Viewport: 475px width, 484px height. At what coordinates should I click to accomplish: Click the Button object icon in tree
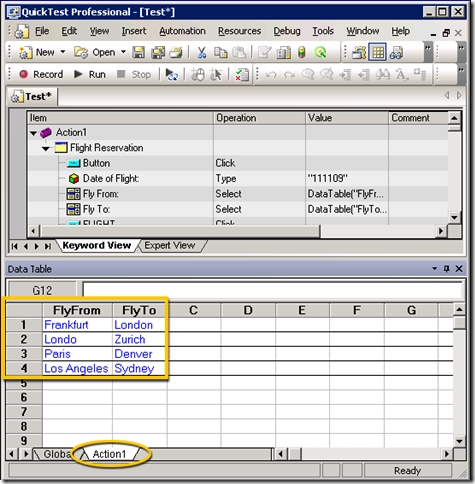[x=73, y=163]
